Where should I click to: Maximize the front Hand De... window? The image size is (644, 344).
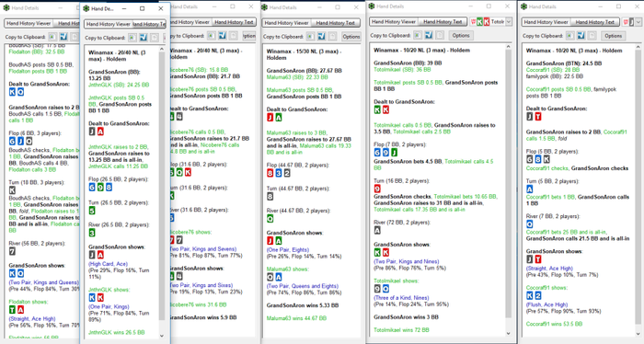pyautogui.click(x=142, y=8)
